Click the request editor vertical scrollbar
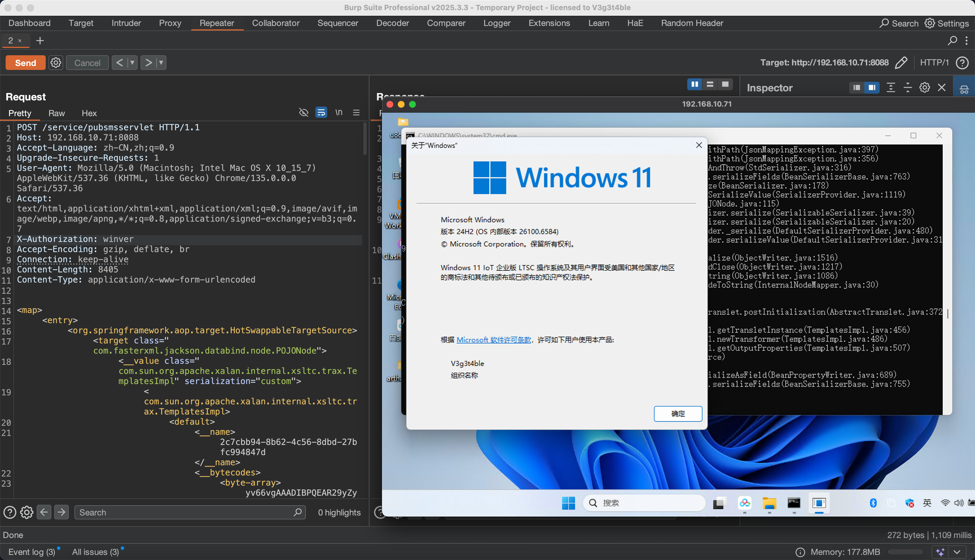This screenshot has height=560, width=975. [365, 139]
